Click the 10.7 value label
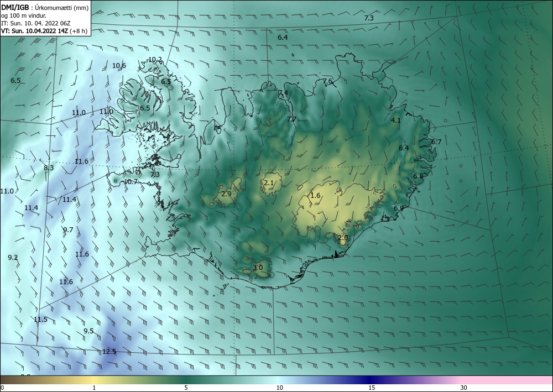 tap(131, 182)
